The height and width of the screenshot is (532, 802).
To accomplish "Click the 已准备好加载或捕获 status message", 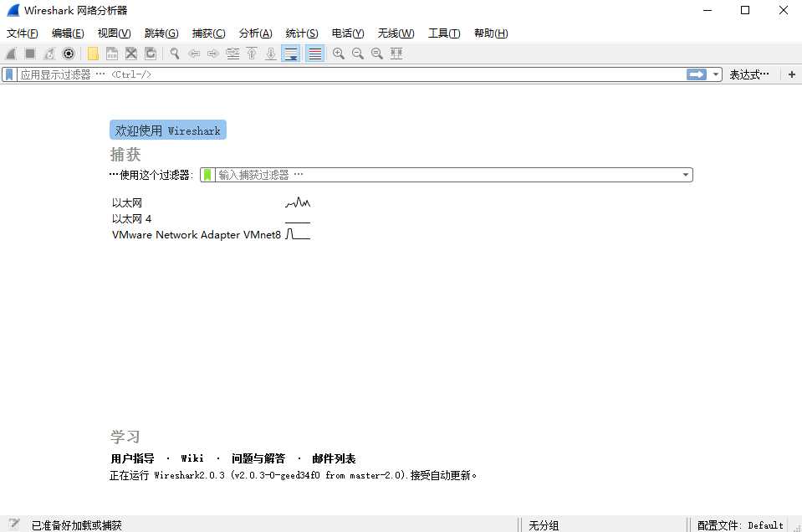I will 77,524.
